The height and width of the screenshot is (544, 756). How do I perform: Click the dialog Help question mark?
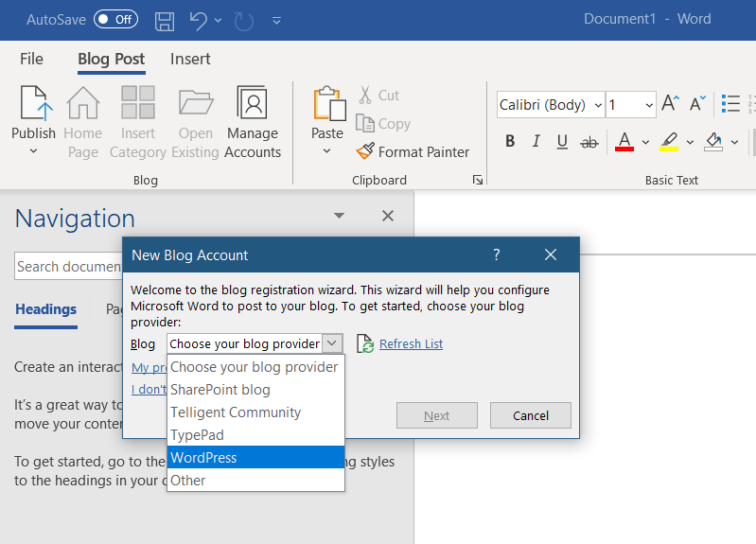(497, 254)
